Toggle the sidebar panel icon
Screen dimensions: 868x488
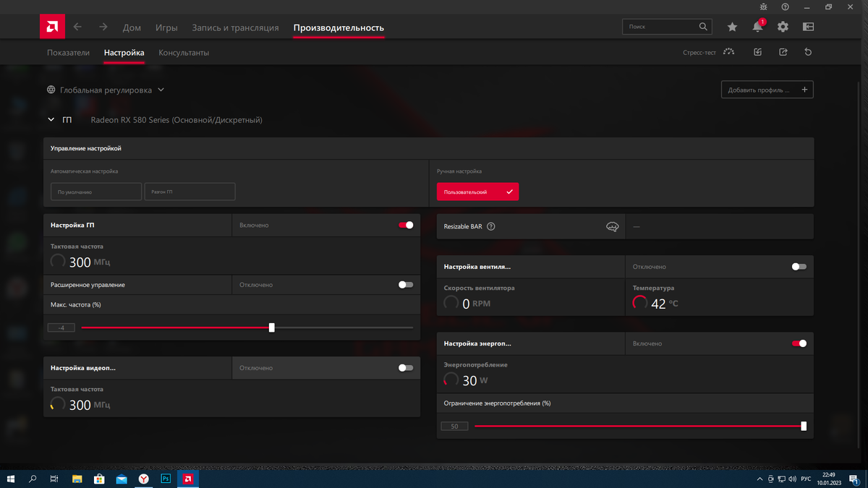point(809,27)
